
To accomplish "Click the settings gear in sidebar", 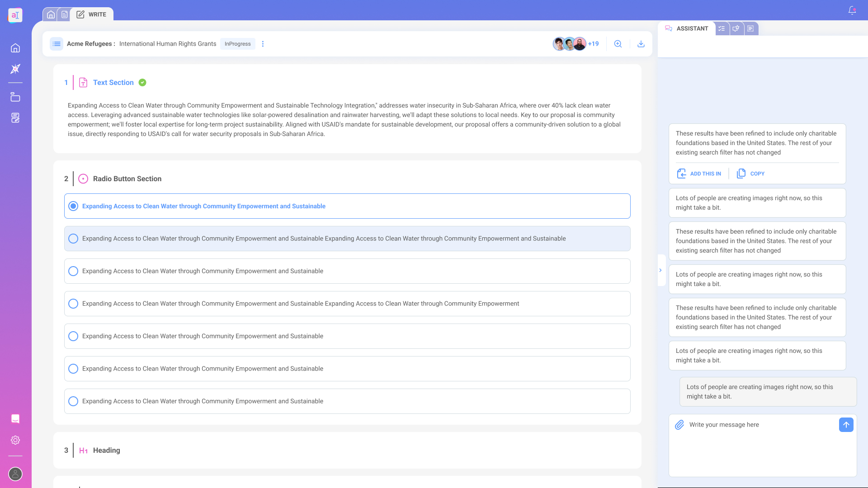I will (x=15, y=440).
